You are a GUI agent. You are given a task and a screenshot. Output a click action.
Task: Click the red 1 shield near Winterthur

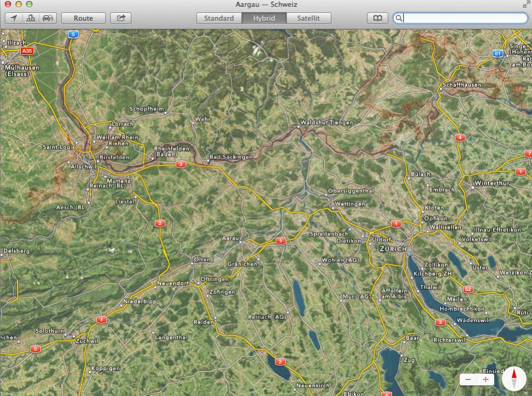click(x=520, y=172)
